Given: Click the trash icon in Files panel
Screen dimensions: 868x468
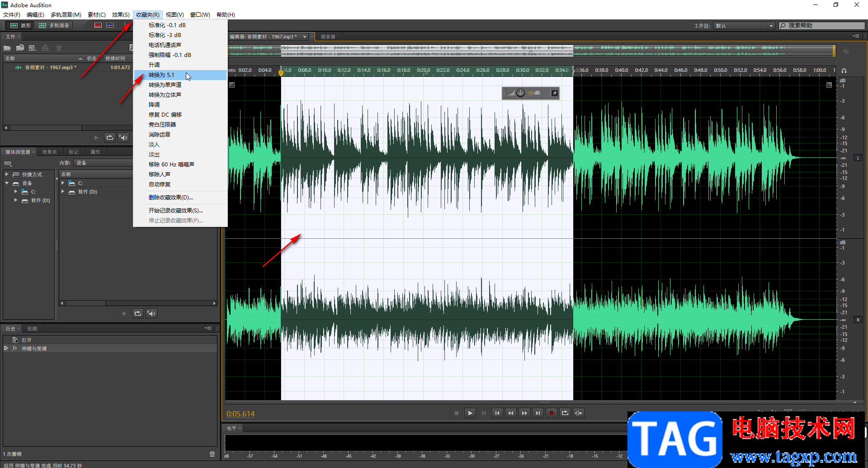Looking at the screenshot, I should [x=59, y=48].
